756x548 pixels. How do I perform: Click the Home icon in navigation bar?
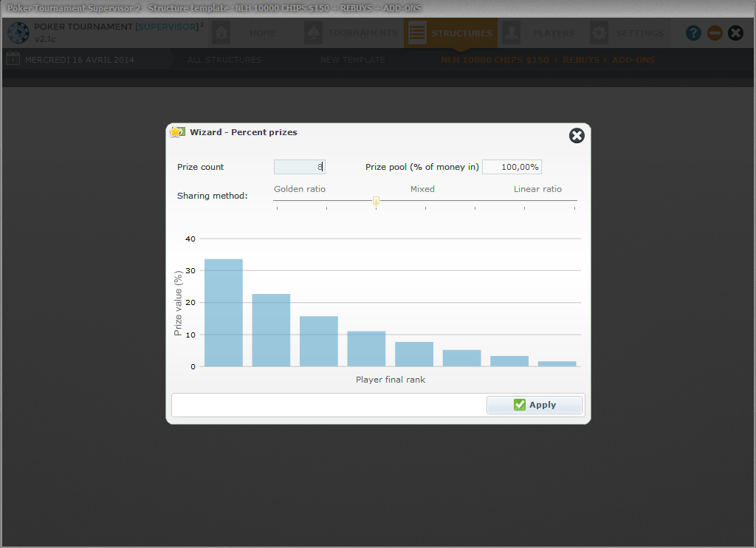point(221,33)
